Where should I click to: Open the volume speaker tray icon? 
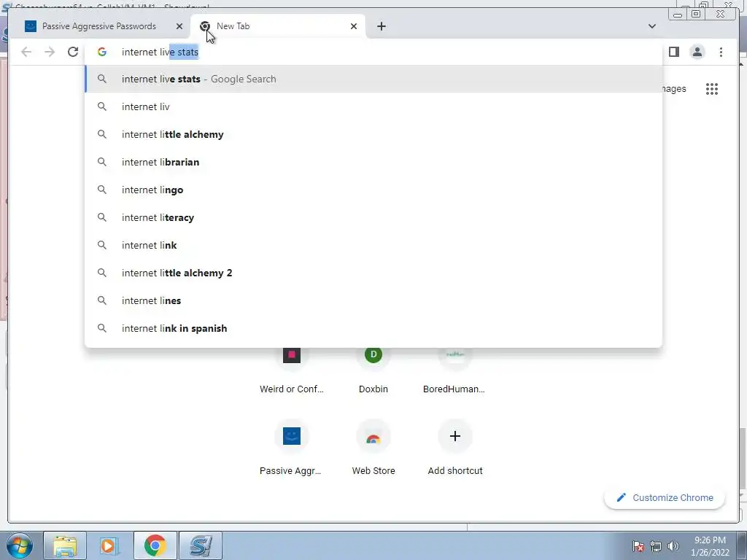(x=673, y=546)
